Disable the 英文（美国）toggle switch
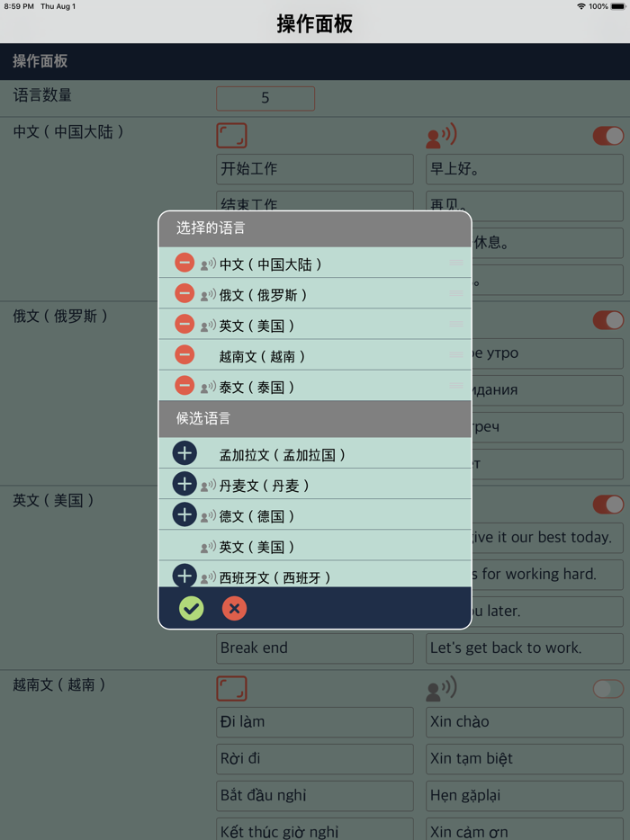 (x=609, y=505)
